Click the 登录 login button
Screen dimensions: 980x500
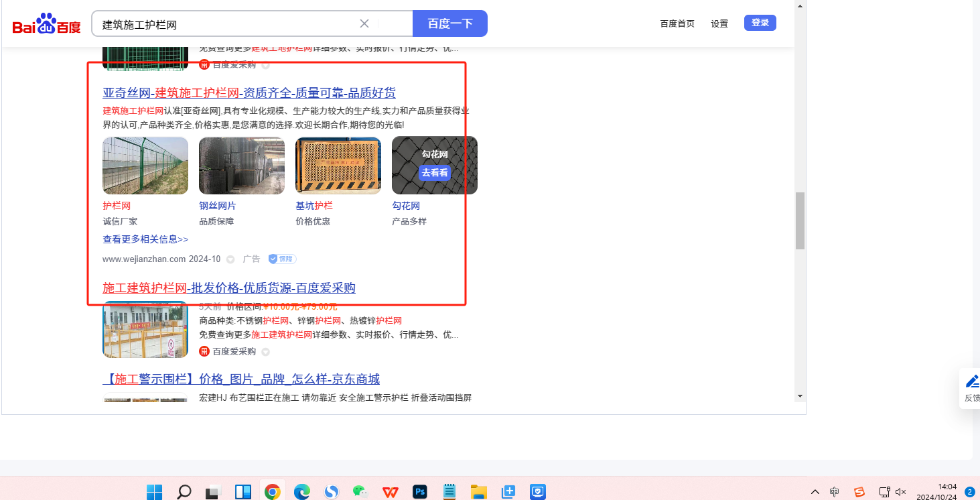(x=760, y=23)
